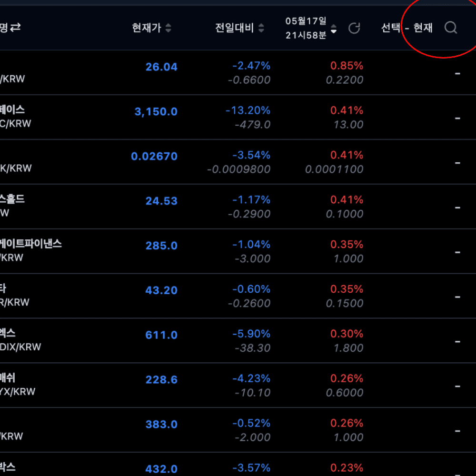The height and width of the screenshot is (476, 476).
Task: Click the dash in the 26.04 row
Action: click(x=457, y=73)
